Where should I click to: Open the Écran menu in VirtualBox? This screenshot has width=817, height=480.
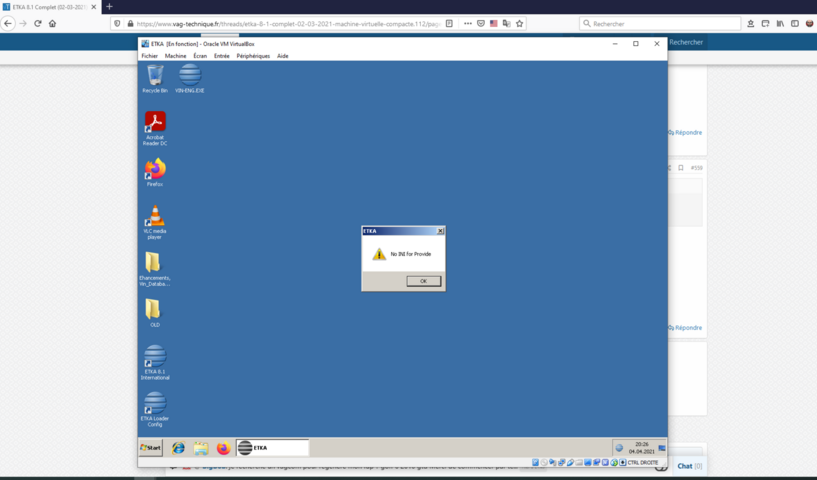coord(200,56)
